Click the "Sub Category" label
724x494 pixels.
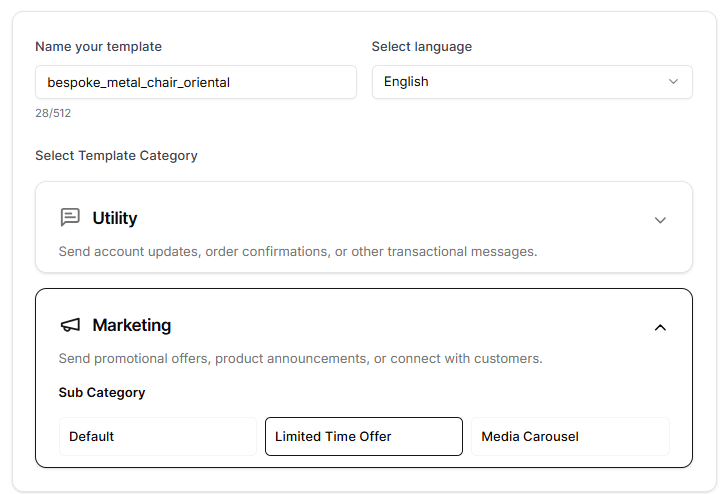pos(102,392)
